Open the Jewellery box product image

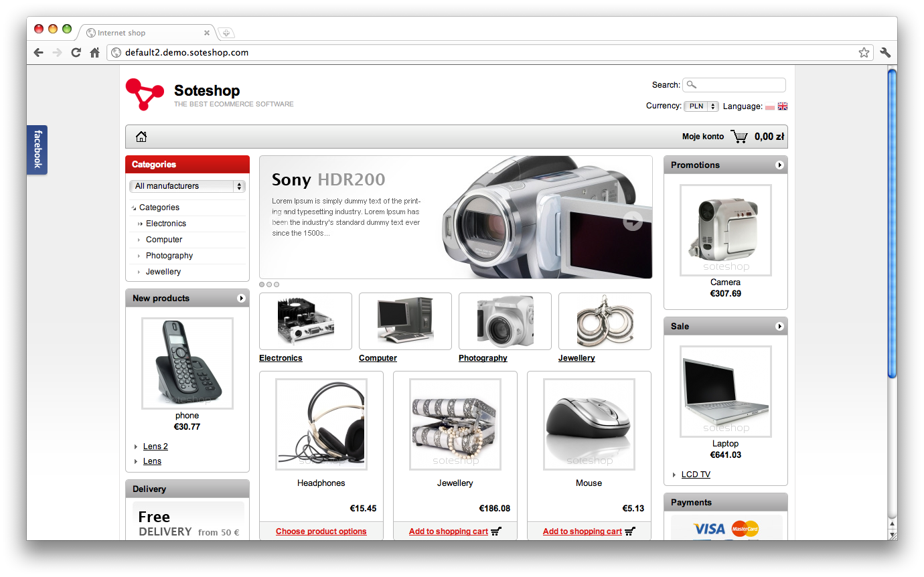point(455,424)
